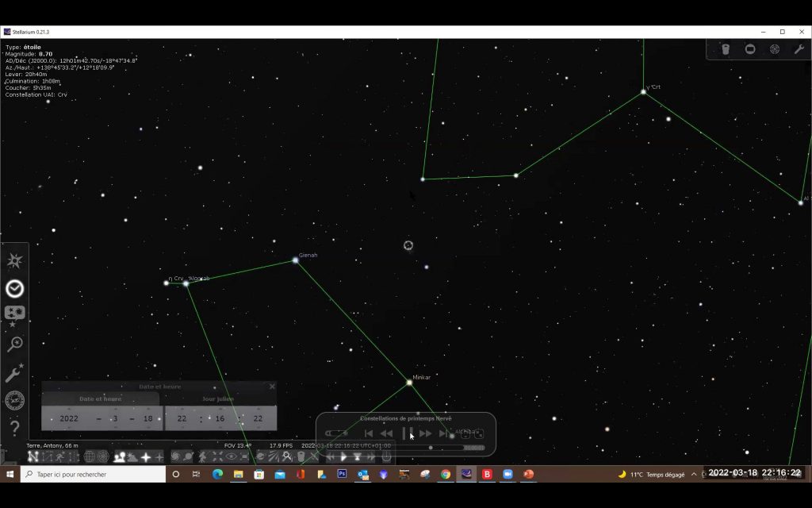This screenshot has width=812, height=508.
Task: Show hidden system tray icons chevron
Action: pyautogui.click(x=694, y=474)
